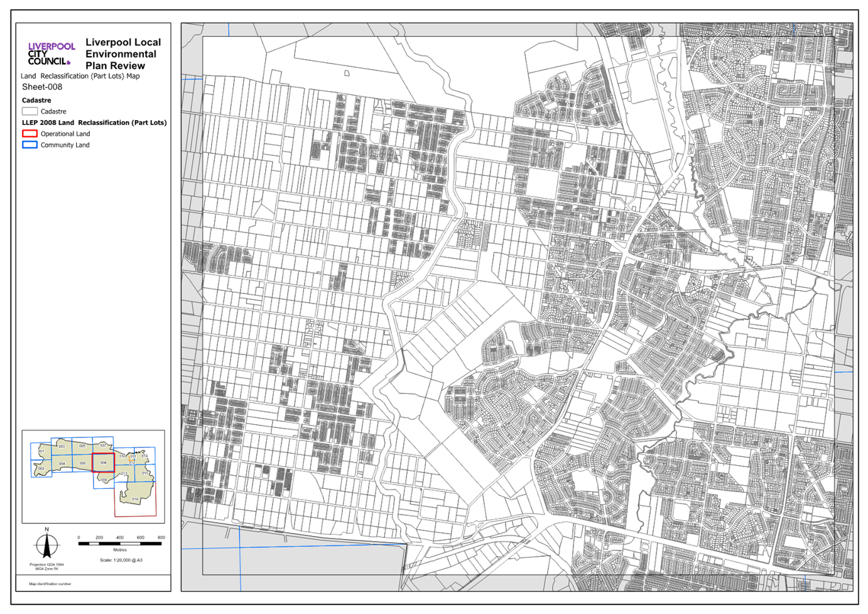The image size is (868, 614).
Task: Click the 'Metres' scale unit label
Action: [120, 550]
